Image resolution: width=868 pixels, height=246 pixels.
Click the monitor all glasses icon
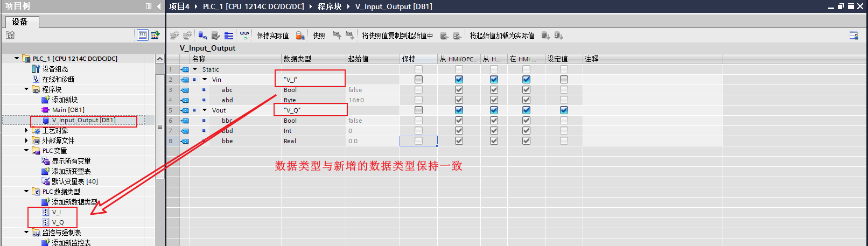point(244,36)
